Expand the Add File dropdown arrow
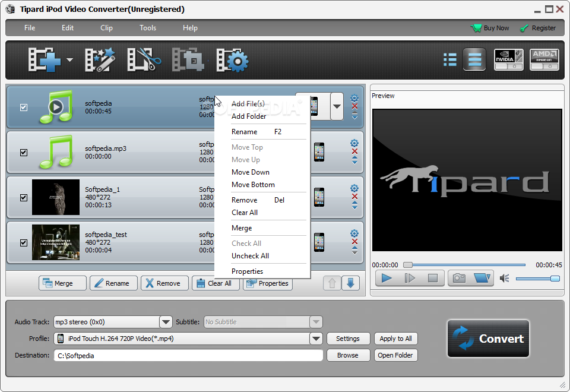 point(69,60)
